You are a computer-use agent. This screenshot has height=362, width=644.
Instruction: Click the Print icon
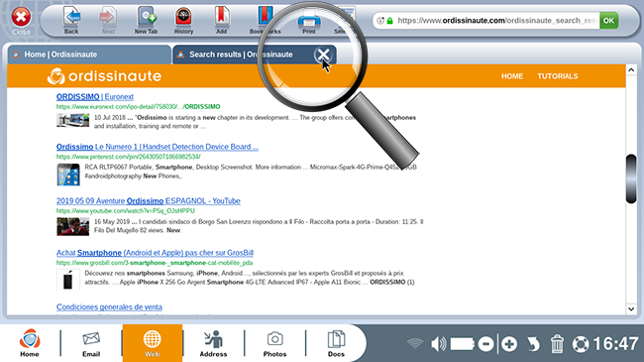coord(309,23)
